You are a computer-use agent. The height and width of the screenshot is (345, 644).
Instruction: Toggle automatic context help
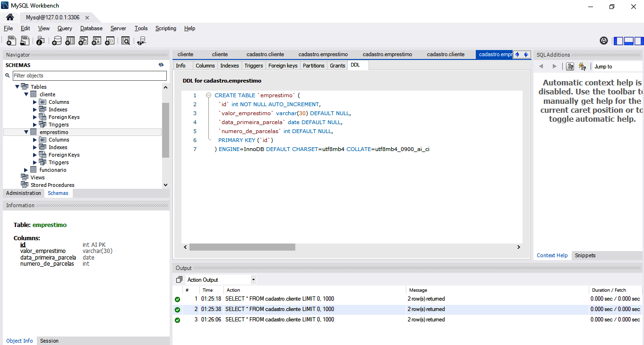582,66
